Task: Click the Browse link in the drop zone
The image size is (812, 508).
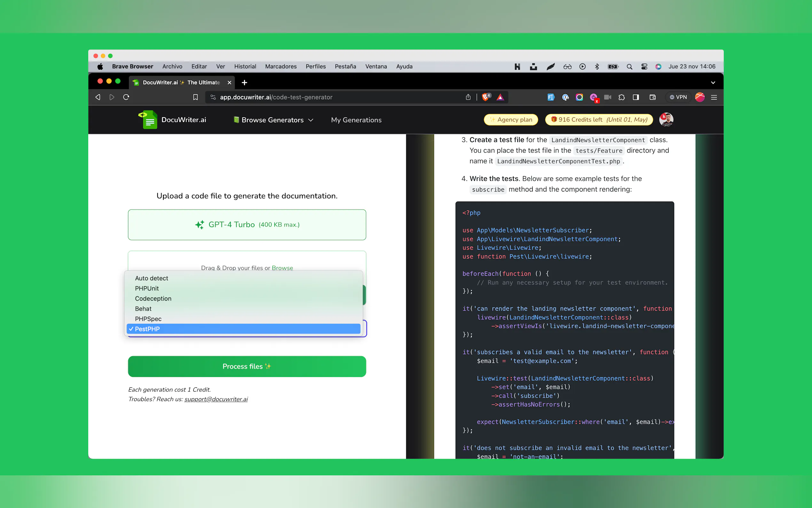Action: click(282, 268)
